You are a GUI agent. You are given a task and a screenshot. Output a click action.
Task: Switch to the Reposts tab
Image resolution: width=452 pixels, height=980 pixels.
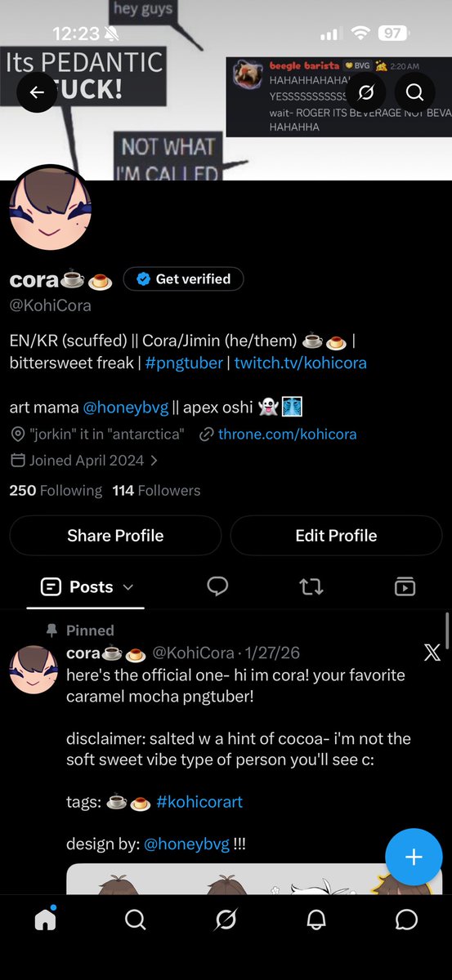pos(311,586)
